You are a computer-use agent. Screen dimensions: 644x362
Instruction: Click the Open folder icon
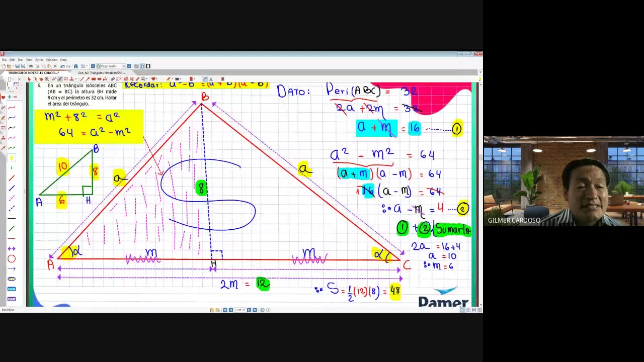point(9,66)
